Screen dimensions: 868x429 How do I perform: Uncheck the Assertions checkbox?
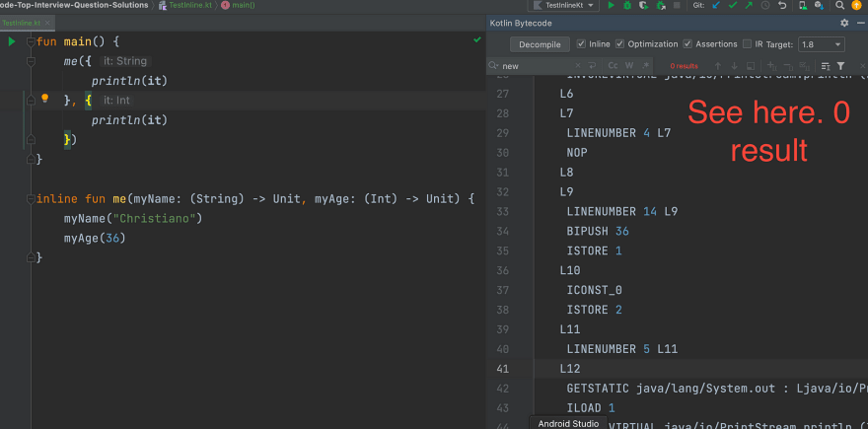pos(687,43)
